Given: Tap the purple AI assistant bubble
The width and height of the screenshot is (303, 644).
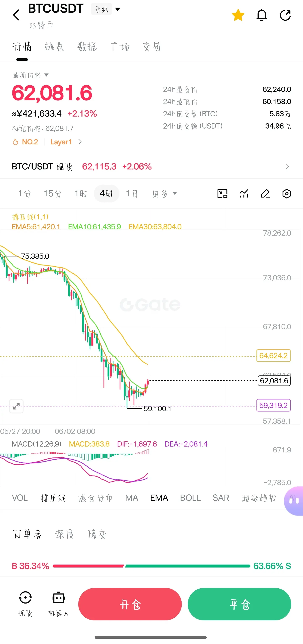Looking at the screenshot, I should tap(294, 501).
